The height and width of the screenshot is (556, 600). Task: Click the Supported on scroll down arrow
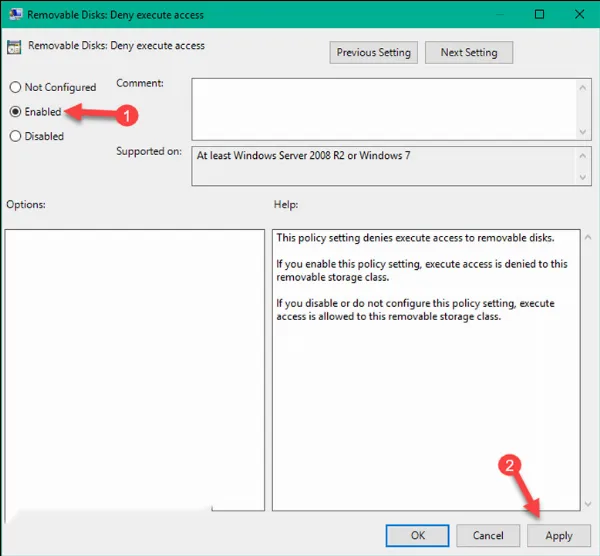coord(583,177)
